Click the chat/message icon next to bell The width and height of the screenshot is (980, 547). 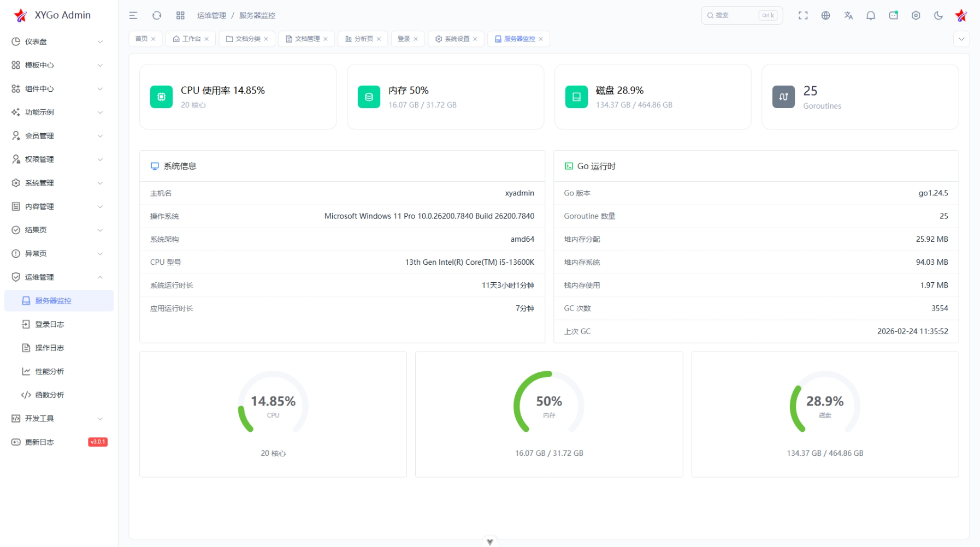[894, 15]
